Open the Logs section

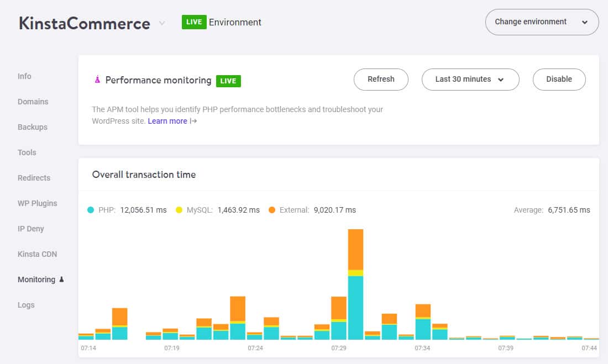[x=26, y=305]
